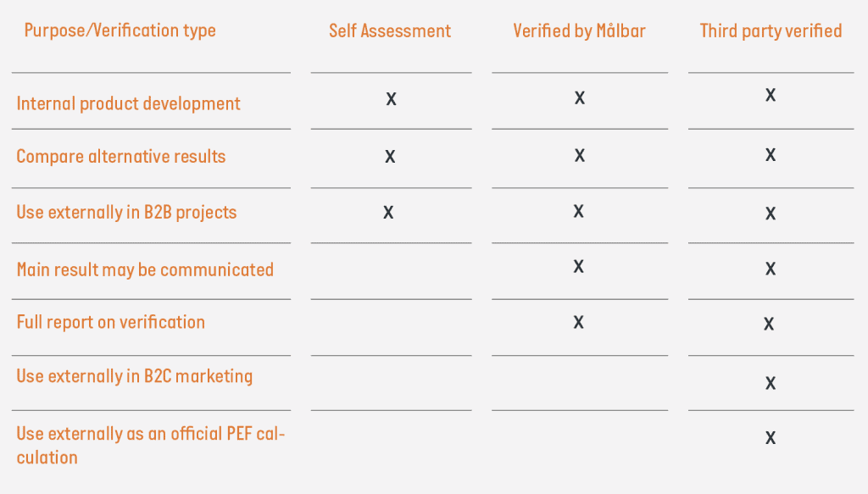The image size is (868, 494).
Task: Click the Use externally in B2B projects label
Action: coord(126,213)
